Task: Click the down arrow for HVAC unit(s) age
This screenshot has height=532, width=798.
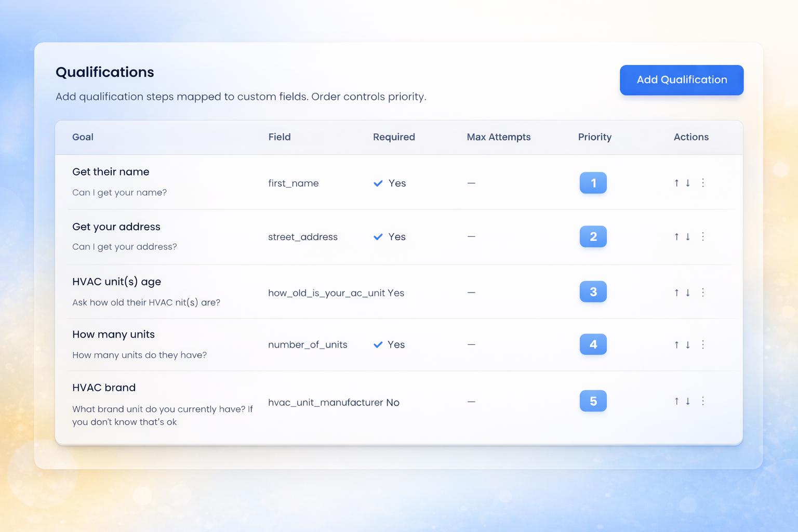Action: 688,292
